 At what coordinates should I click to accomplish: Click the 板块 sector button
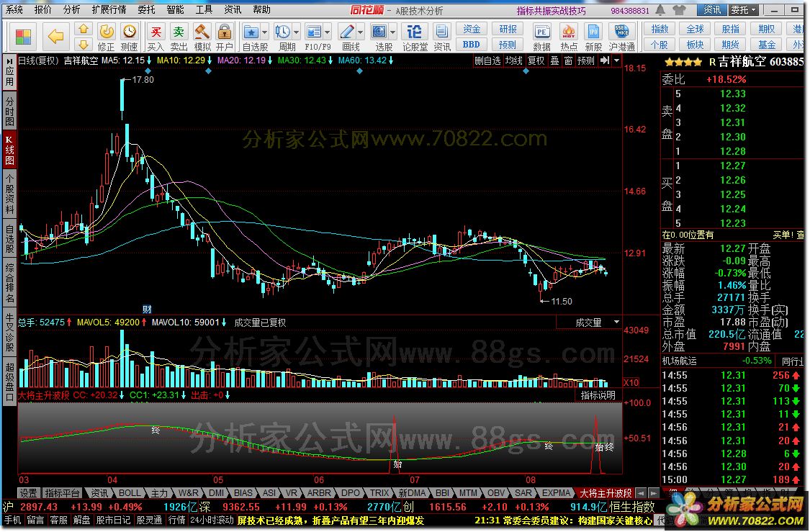(695, 45)
